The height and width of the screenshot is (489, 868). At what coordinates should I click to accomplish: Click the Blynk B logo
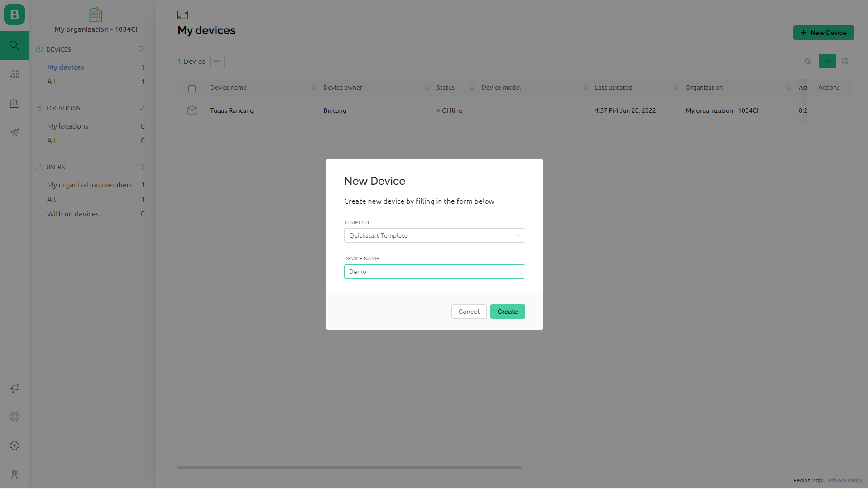pyautogui.click(x=14, y=14)
